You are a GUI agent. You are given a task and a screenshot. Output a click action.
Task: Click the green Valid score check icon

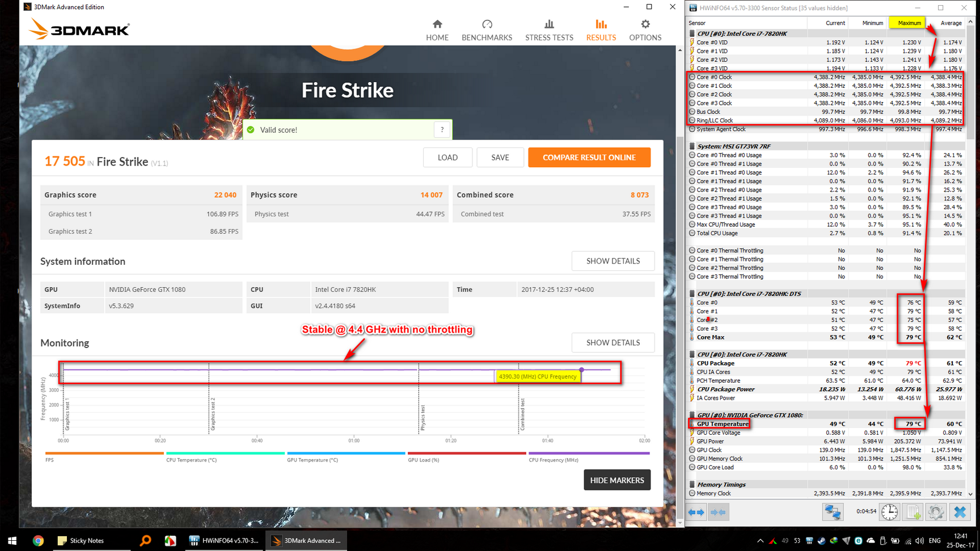pyautogui.click(x=251, y=130)
